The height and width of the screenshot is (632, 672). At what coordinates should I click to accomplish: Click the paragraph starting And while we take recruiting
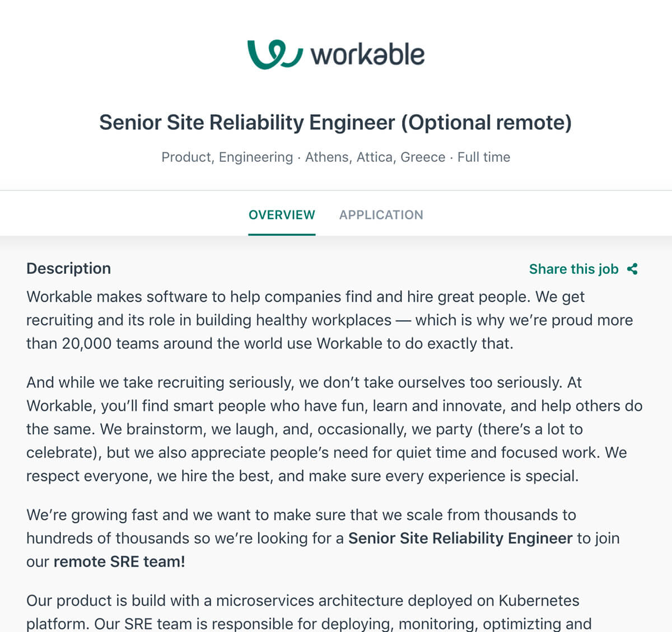(x=334, y=429)
